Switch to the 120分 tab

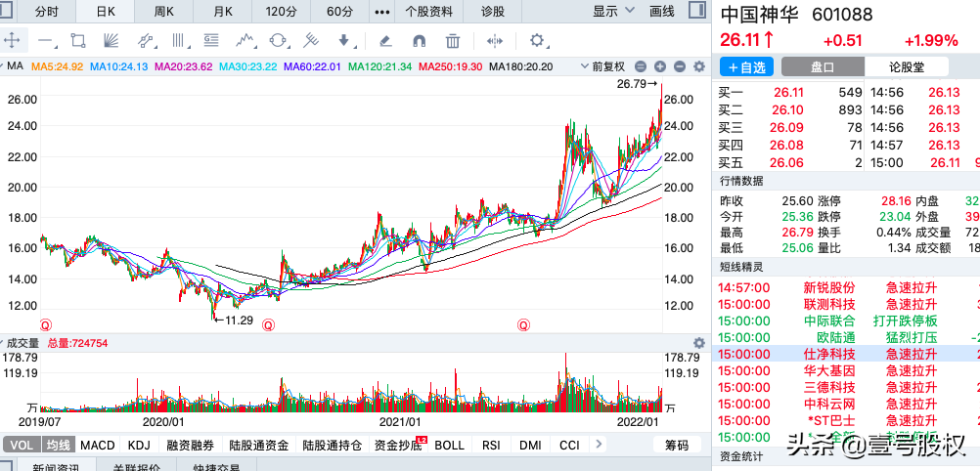pos(282,12)
